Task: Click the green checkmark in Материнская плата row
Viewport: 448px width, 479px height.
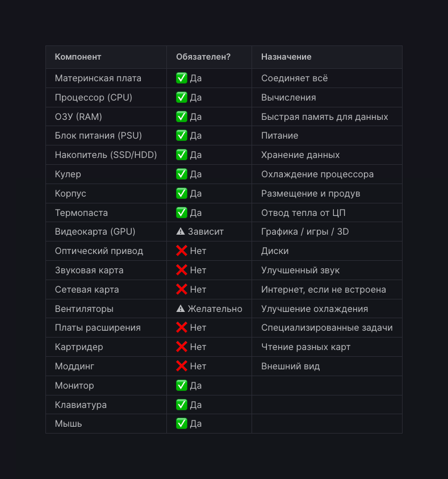Action: [x=182, y=78]
